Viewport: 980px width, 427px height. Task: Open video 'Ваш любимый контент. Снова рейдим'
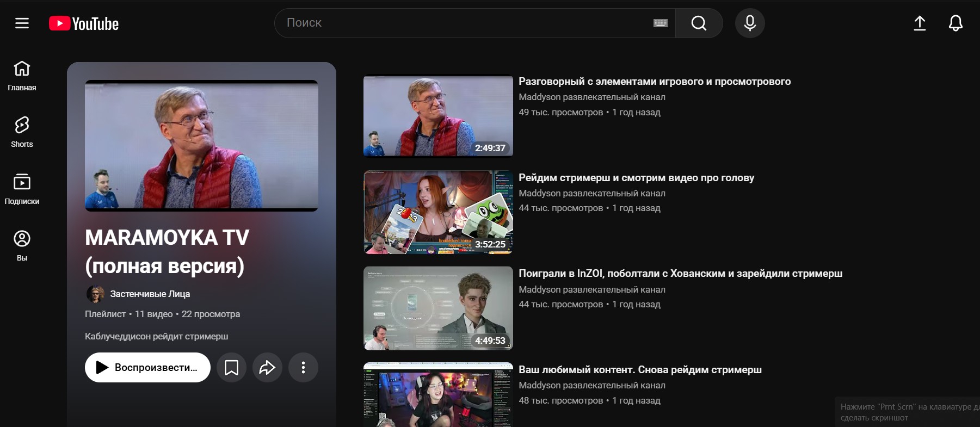[x=640, y=369]
